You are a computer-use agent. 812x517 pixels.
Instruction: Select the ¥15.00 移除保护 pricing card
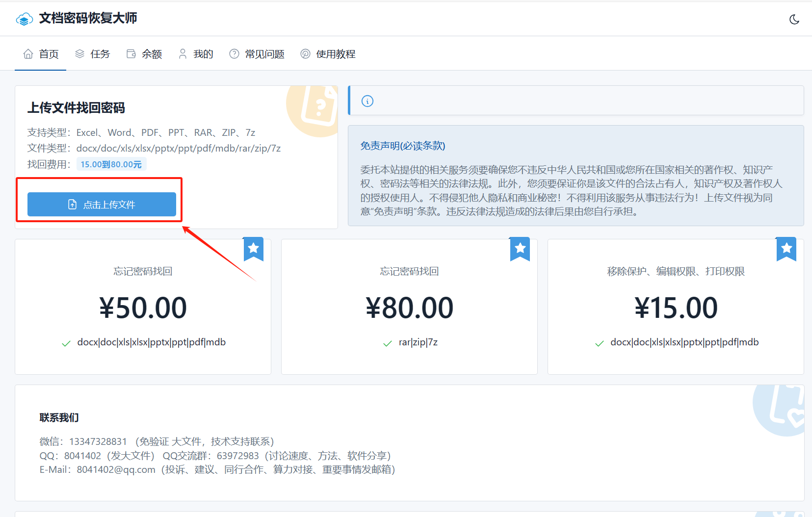[676, 307]
